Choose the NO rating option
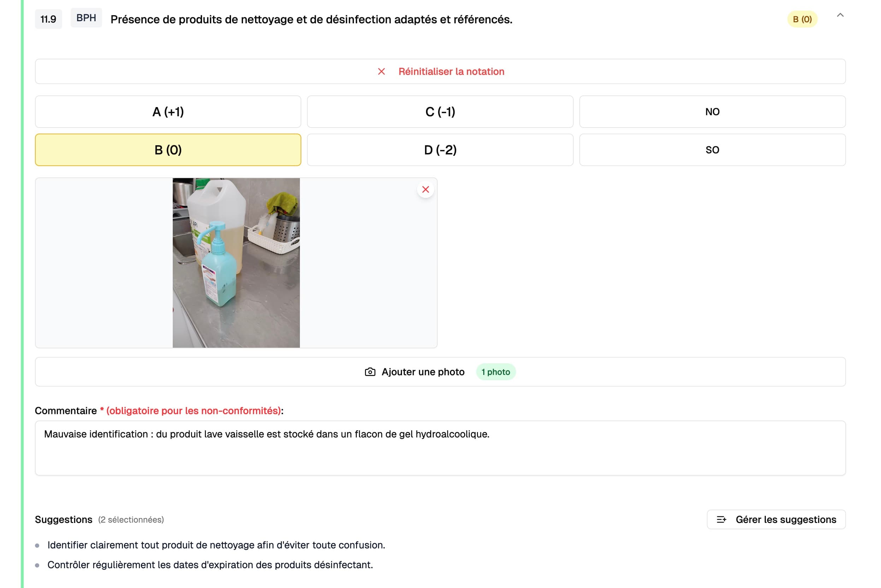The height and width of the screenshot is (588, 881). pos(712,112)
